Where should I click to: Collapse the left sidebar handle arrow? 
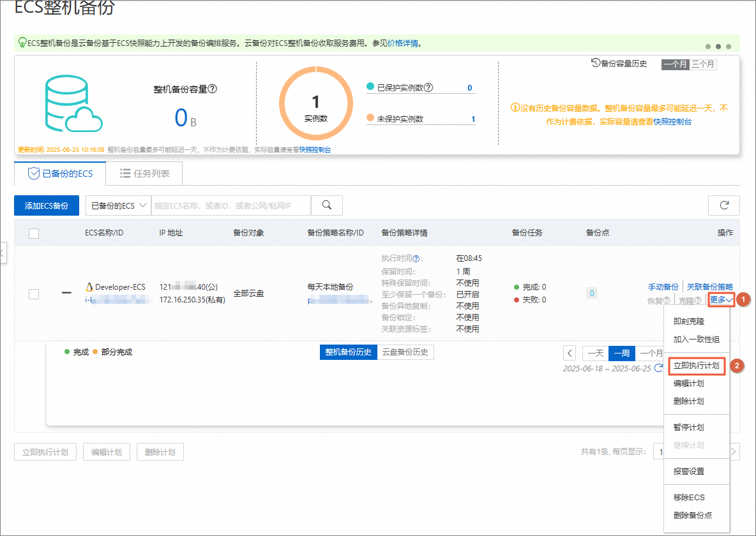[2, 253]
